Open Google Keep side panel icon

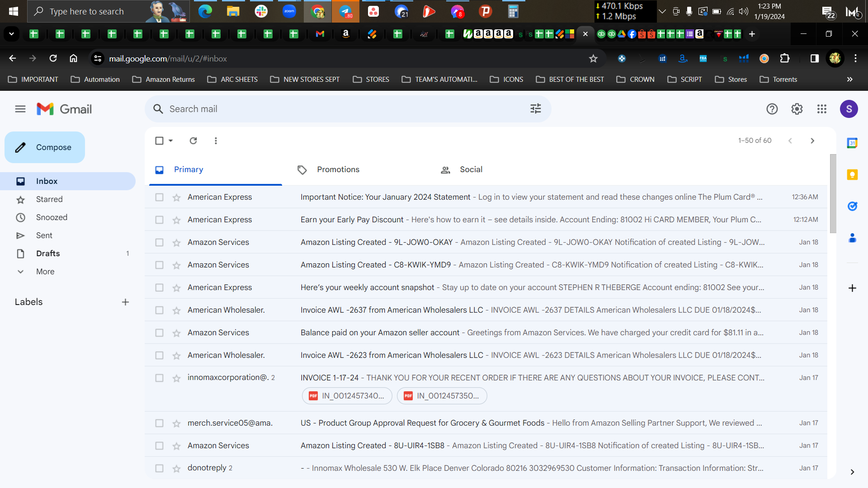coord(852,175)
